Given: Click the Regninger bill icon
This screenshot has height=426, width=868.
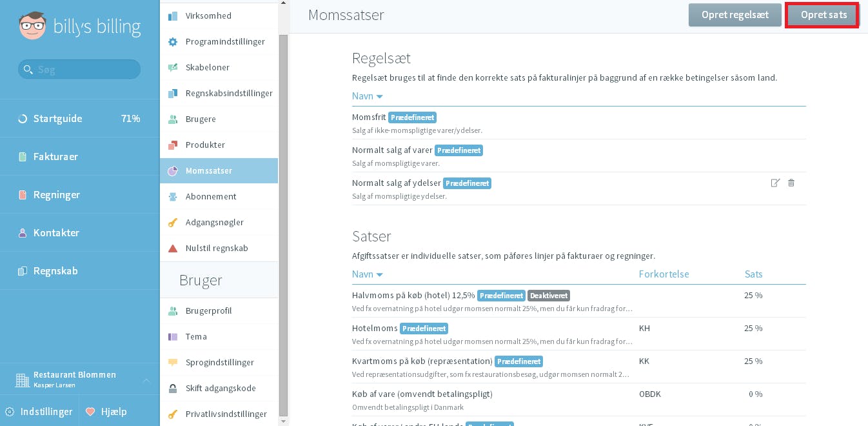Looking at the screenshot, I should coord(23,195).
